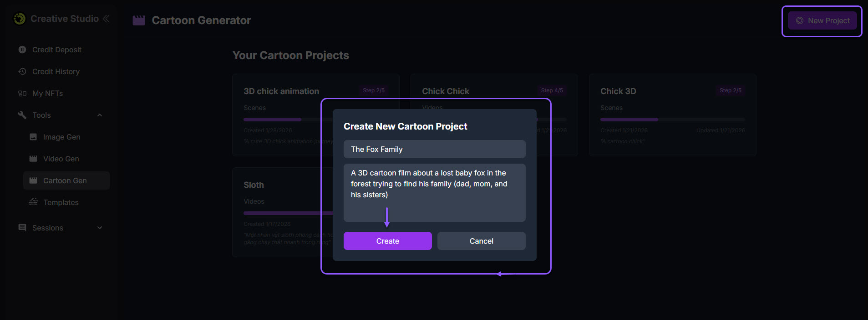Open Credit Deposit page
Screen dimensions: 868x320
point(57,50)
